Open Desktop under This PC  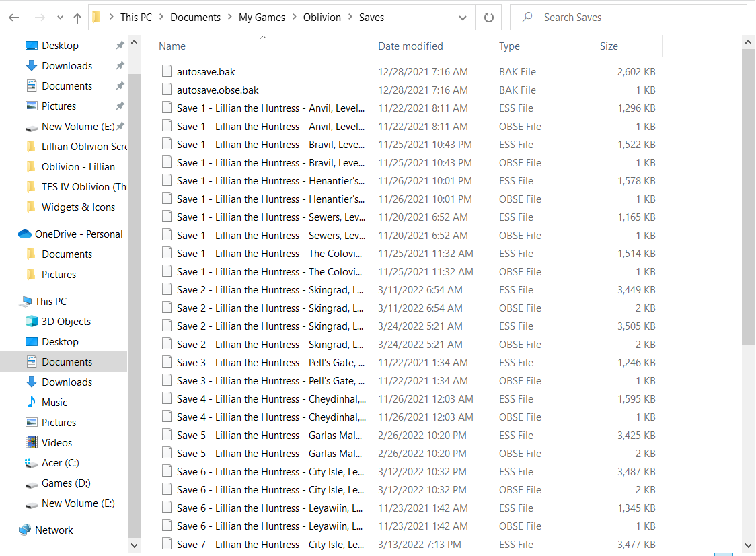(60, 342)
